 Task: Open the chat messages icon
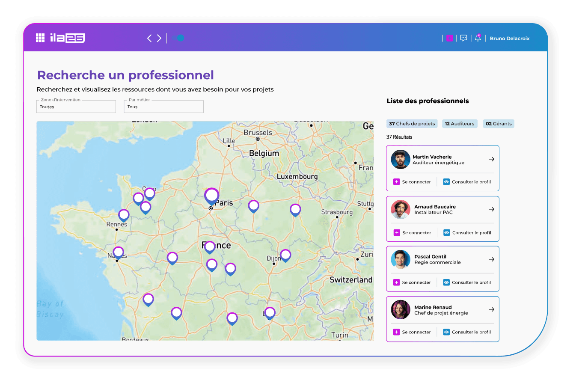click(x=463, y=38)
